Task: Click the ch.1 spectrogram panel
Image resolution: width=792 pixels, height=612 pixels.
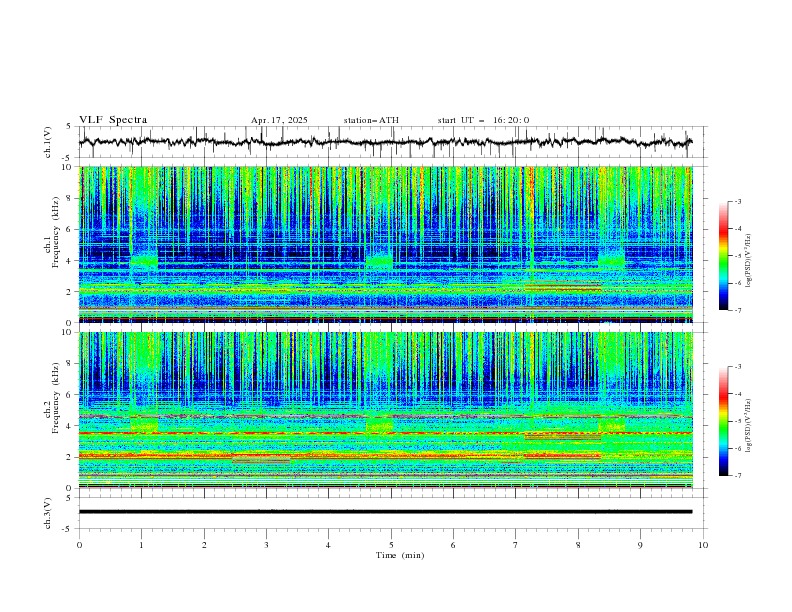Action: (385, 244)
